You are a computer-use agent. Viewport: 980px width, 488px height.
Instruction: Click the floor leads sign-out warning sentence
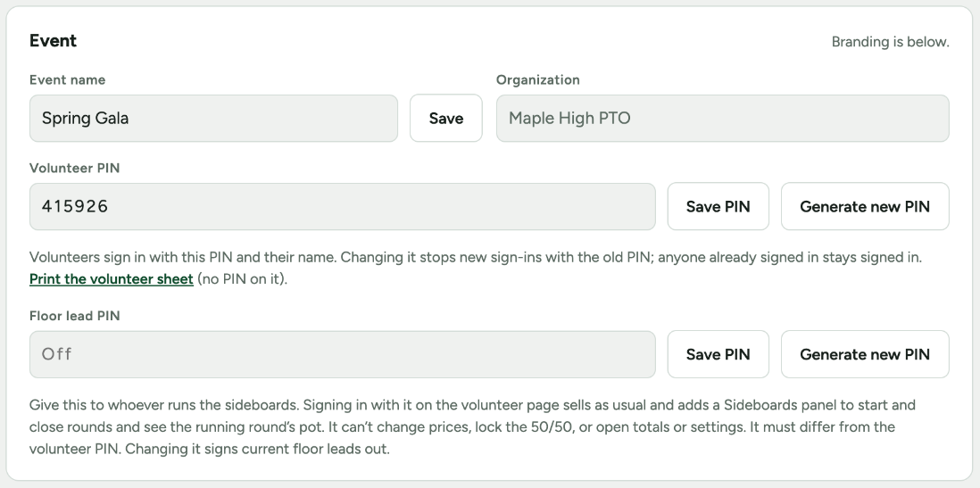coord(258,450)
